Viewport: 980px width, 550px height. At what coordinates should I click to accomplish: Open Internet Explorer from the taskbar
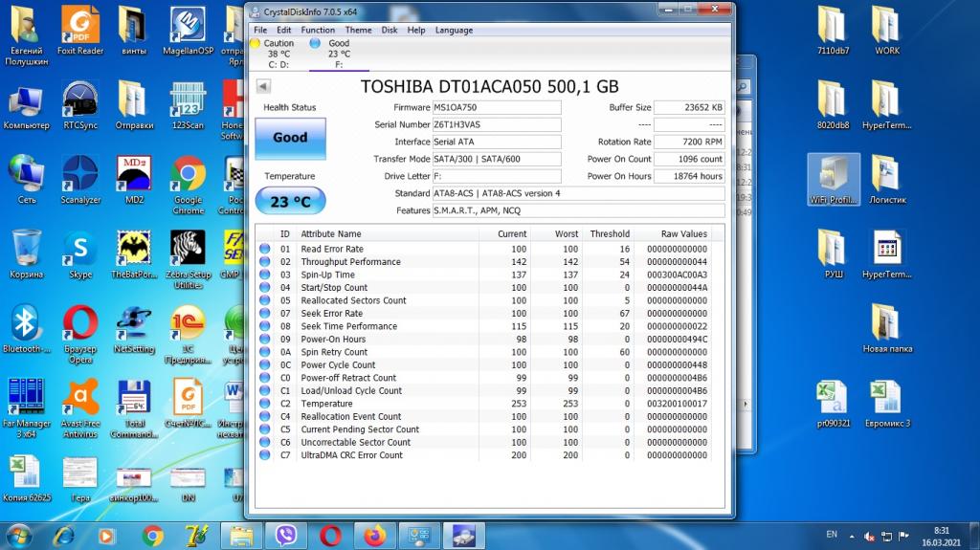coord(63,536)
